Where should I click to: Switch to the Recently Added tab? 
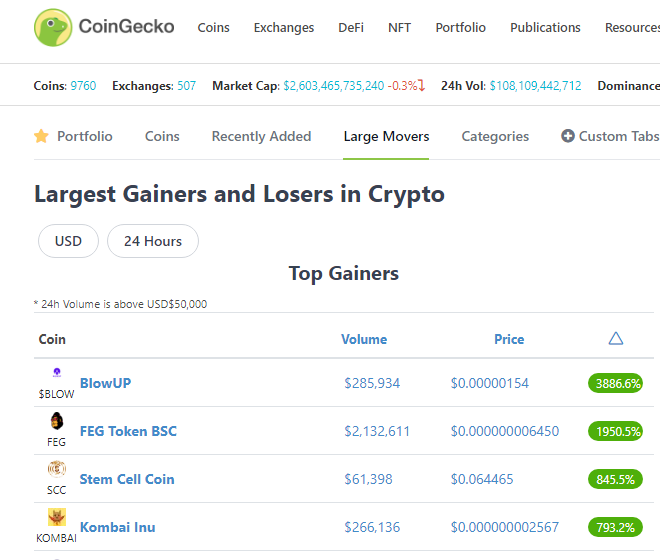tap(261, 136)
